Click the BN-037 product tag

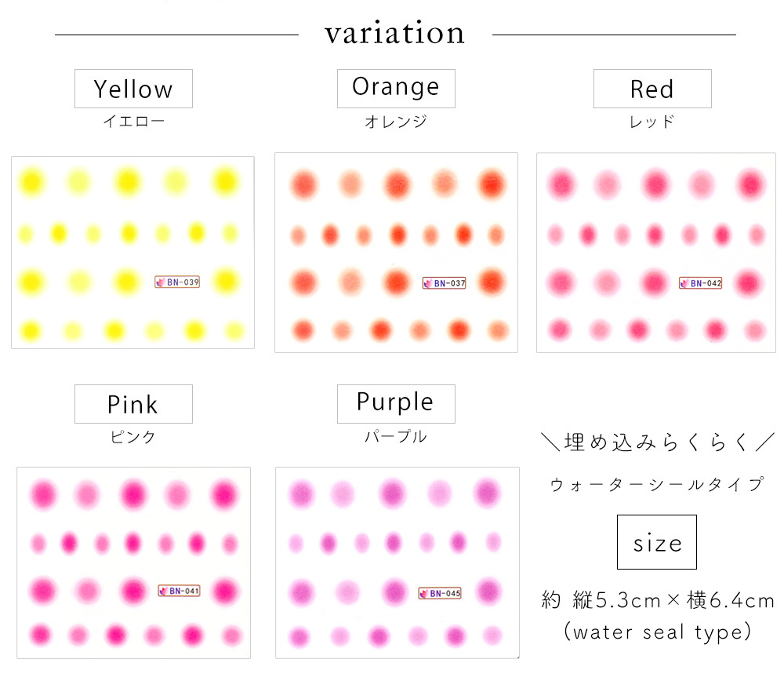point(445,283)
